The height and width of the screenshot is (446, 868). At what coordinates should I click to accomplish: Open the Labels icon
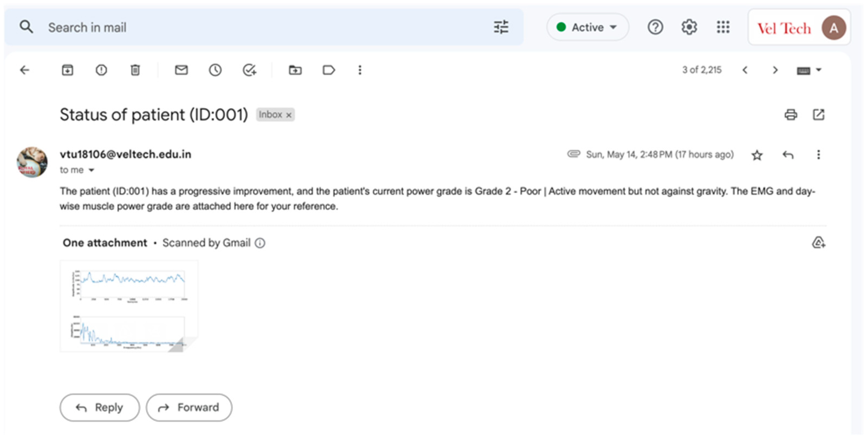pos(329,70)
